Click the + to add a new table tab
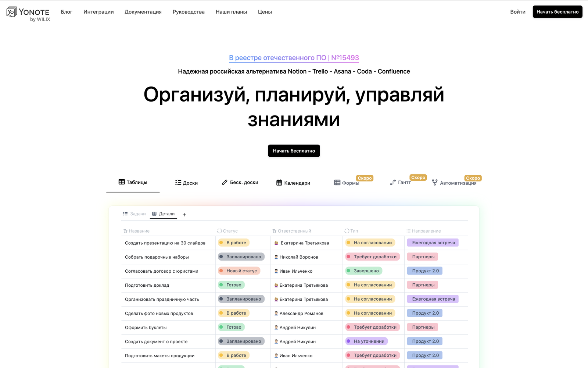This screenshot has width=588, height=368. [184, 214]
